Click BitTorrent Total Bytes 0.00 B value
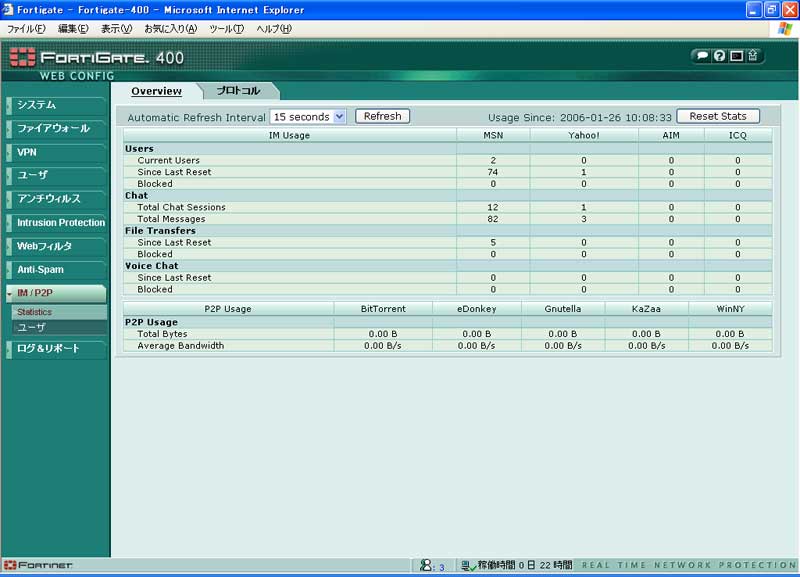This screenshot has width=800, height=577. coord(383,334)
